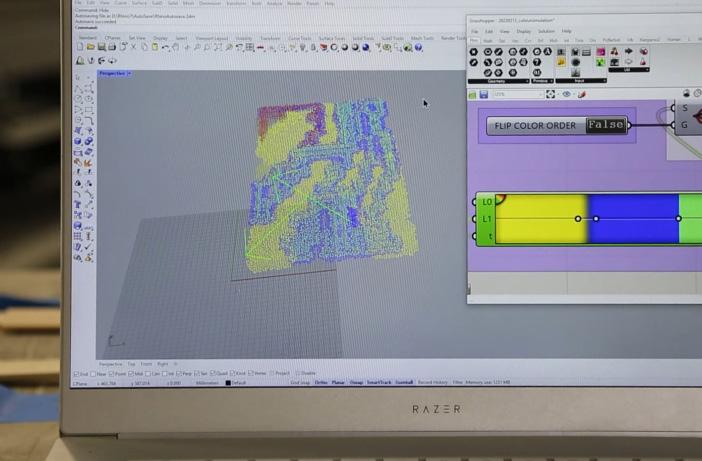This screenshot has width=702, height=461.
Task: Open the Mesh Tools toolbar tab in Rhino
Action: click(422, 38)
